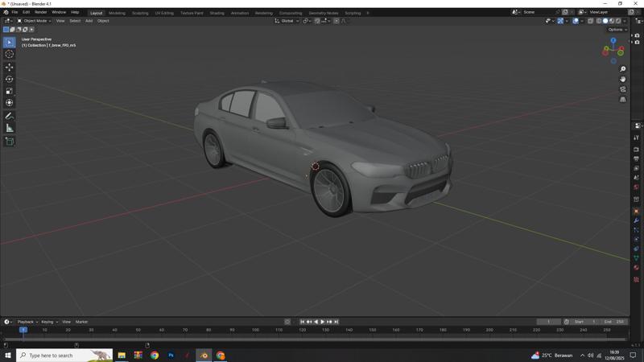The image size is (644, 362).
Task: Open Output properties tab icon
Action: pyautogui.click(x=636, y=158)
